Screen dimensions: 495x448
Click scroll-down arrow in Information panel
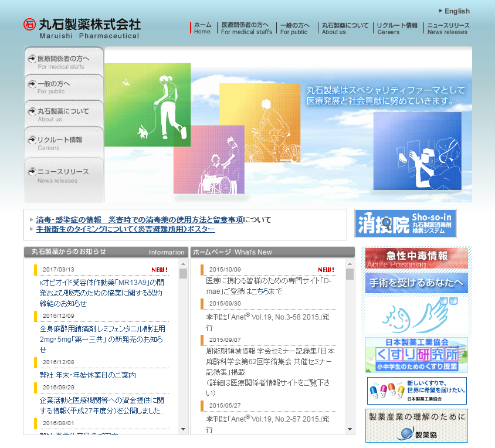[183, 429]
